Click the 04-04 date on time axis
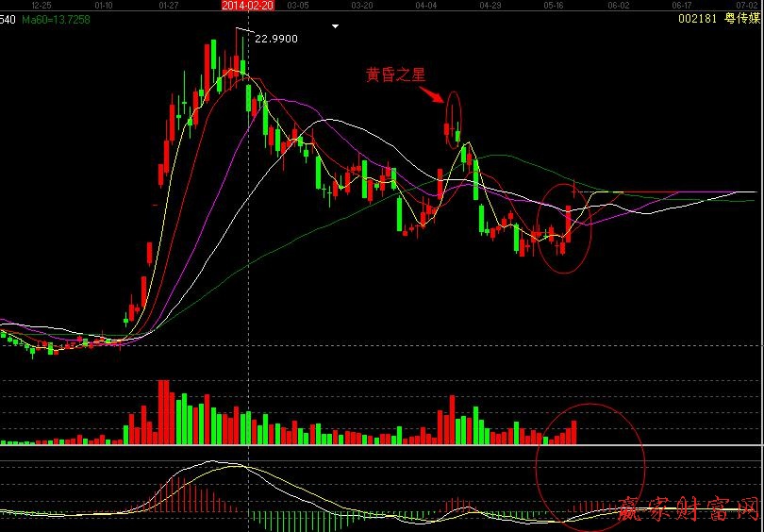The width and height of the screenshot is (764, 532). point(425,5)
